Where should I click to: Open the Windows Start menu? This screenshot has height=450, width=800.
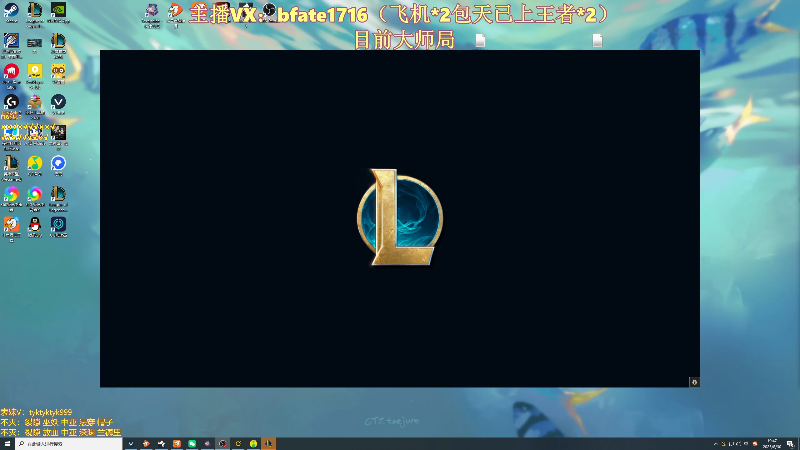(x=7, y=444)
